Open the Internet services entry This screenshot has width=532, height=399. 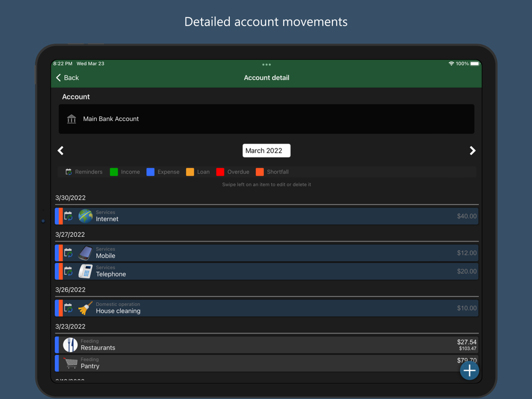pyautogui.click(x=267, y=216)
